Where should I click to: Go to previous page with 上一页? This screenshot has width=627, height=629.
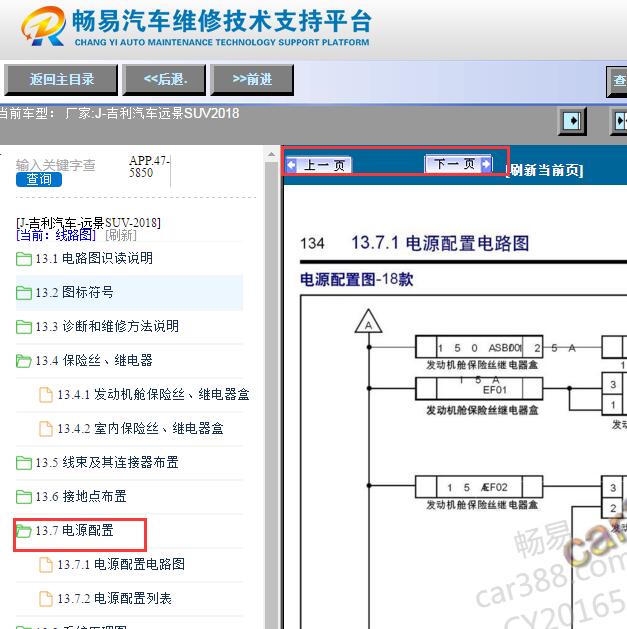coord(319,165)
